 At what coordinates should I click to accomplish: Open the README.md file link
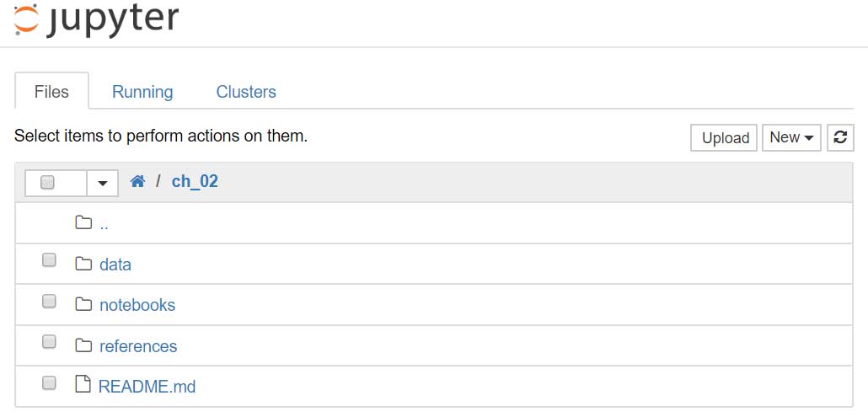tap(147, 387)
